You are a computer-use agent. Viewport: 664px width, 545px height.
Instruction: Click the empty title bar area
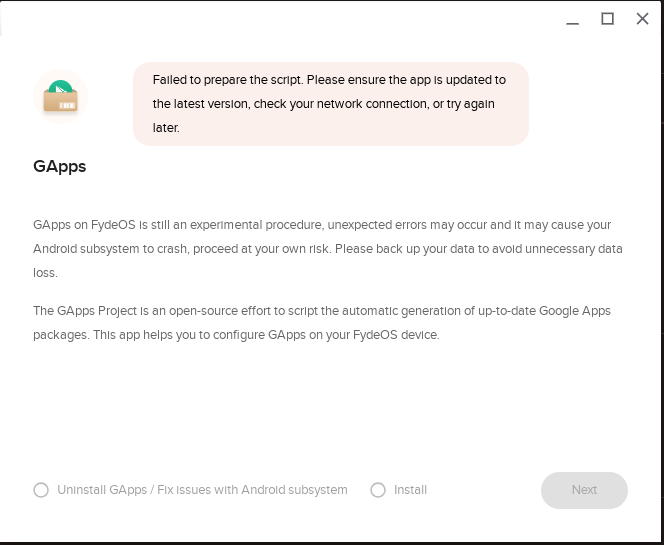[279, 19]
